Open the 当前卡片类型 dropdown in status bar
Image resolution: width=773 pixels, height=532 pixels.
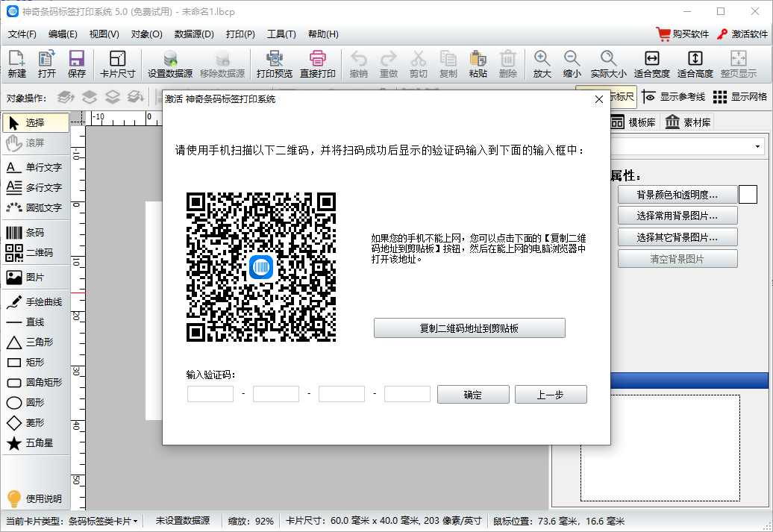point(72,521)
